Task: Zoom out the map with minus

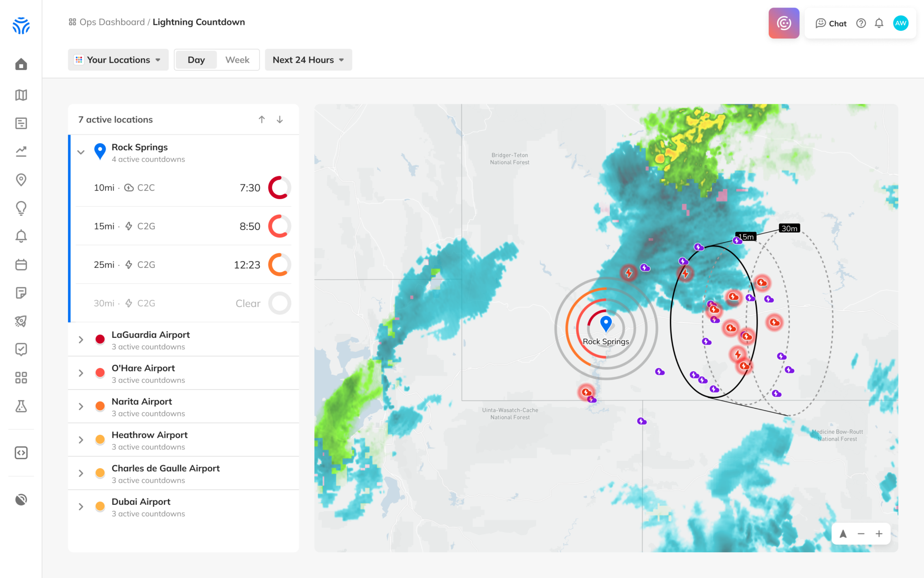Action: tap(861, 534)
